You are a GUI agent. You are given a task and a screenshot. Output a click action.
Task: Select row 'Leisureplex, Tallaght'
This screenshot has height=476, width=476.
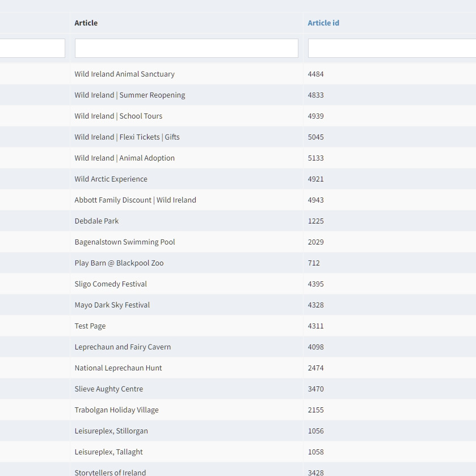pyautogui.click(x=238, y=451)
